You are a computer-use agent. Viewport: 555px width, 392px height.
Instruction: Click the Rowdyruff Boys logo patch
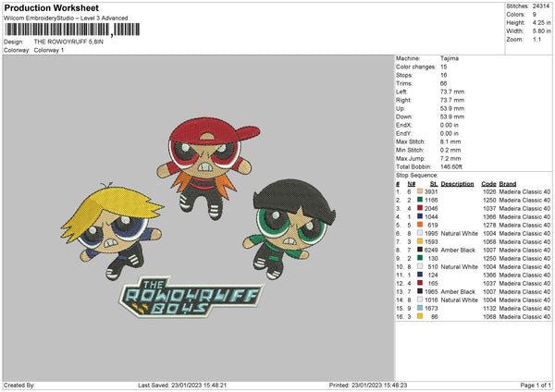tap(191, 297)
